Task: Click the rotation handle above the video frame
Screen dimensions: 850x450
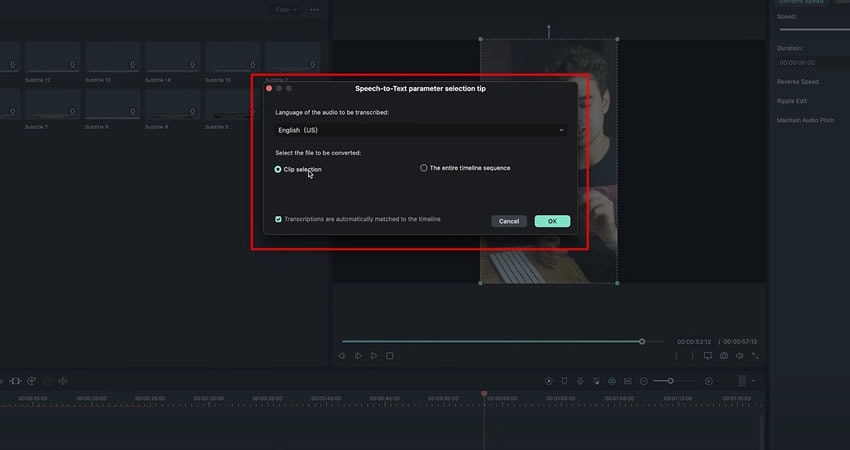Action: point(549,26)
